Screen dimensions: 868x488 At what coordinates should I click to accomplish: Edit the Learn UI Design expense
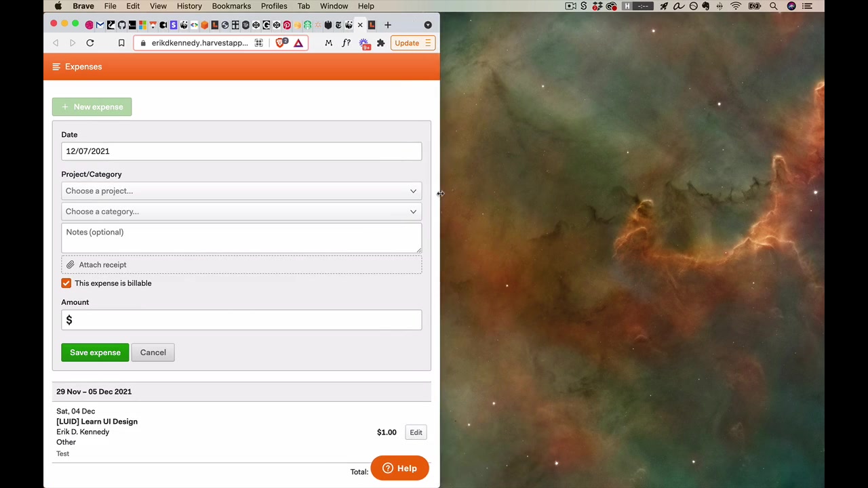(x=416, y=432)
